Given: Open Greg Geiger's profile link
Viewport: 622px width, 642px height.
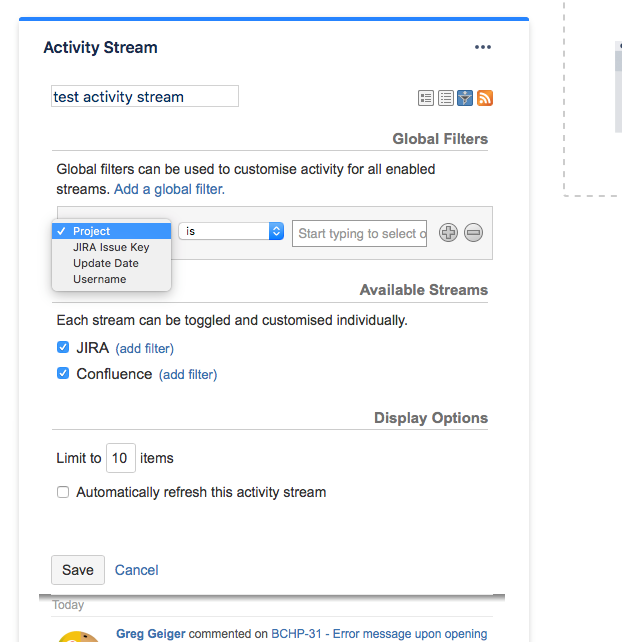Looking at the screenshot, I should [x=151, y=633].
